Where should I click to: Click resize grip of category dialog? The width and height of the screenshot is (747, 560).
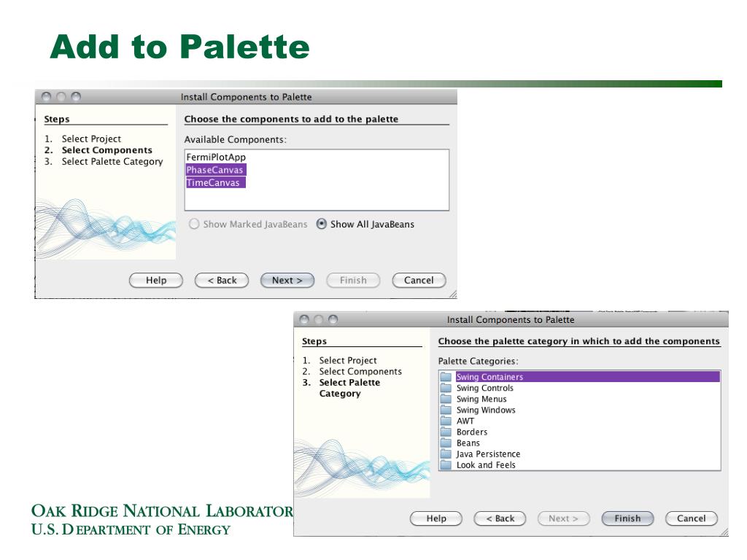(724, 532)
